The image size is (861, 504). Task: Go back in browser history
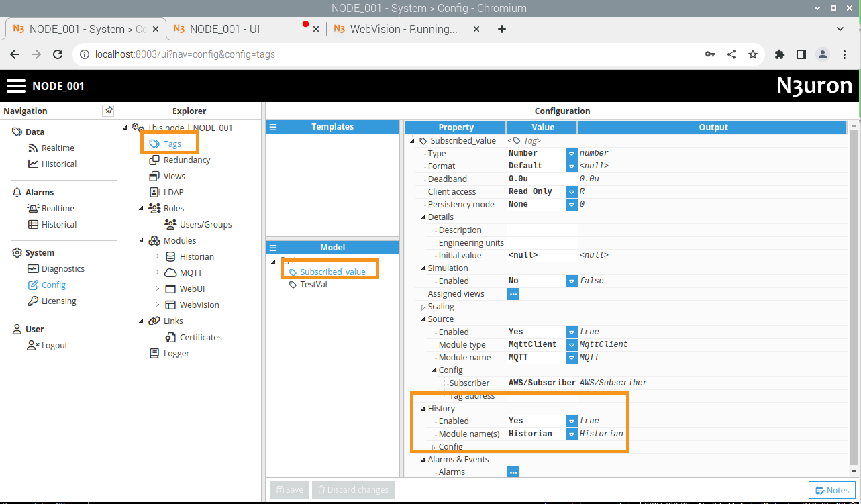click(x=15, y=54)
